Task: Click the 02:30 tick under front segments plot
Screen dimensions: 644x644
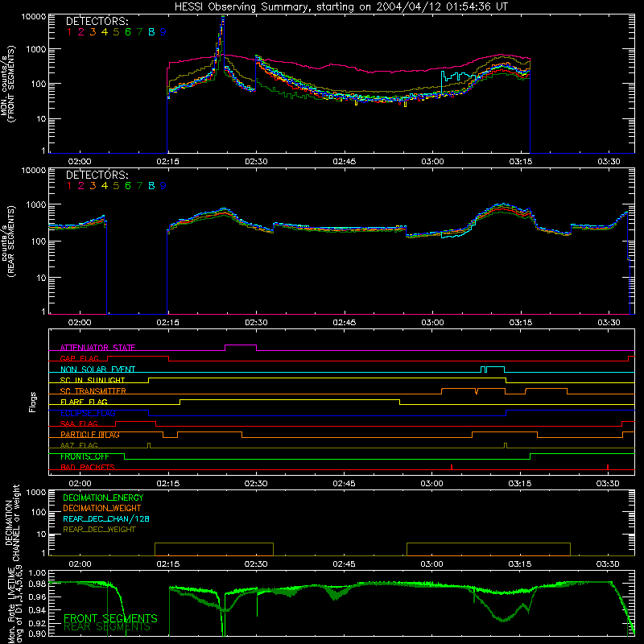Action: (256, 162)
